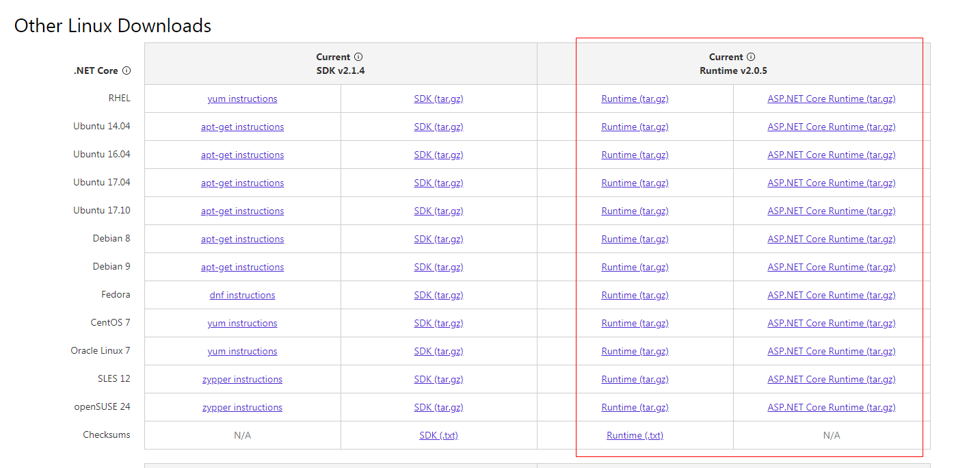
Task: Download ASP.NET Core Runtime for SLES 12
Action: point(832,379)
